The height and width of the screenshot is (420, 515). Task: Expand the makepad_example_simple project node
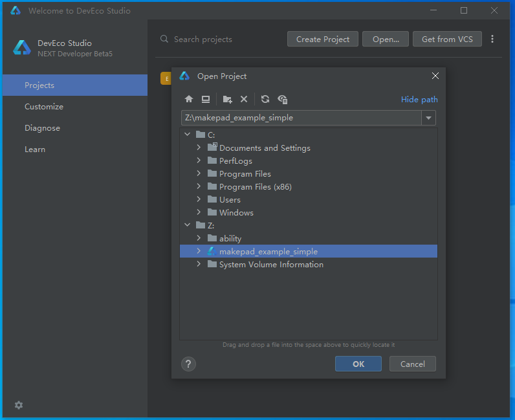pos(199,251)
